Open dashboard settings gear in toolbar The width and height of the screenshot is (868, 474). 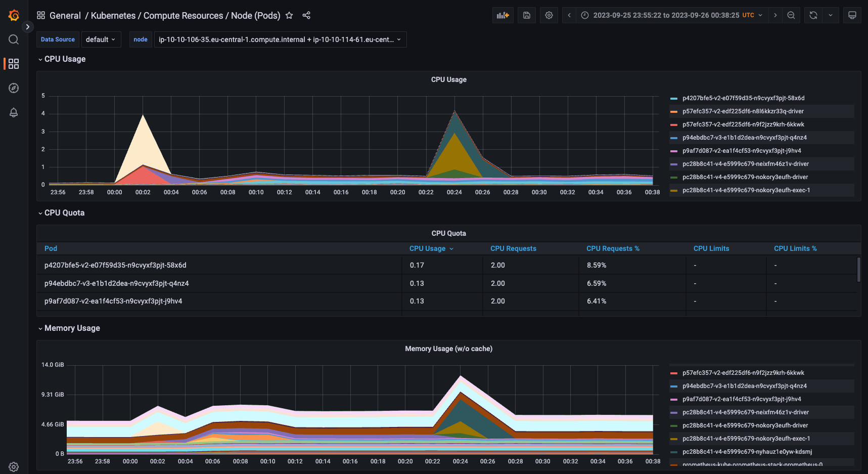click(x=549, y=15)
